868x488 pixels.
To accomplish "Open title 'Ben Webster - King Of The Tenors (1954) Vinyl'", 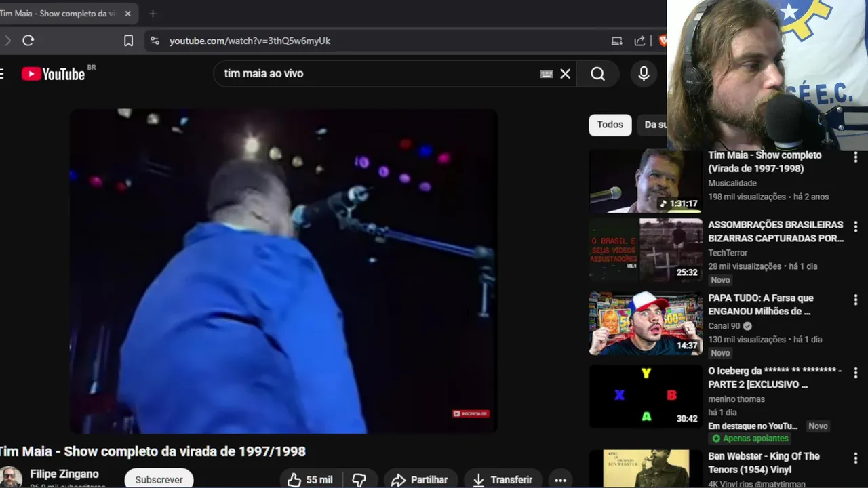I will [x=764, y=463].
